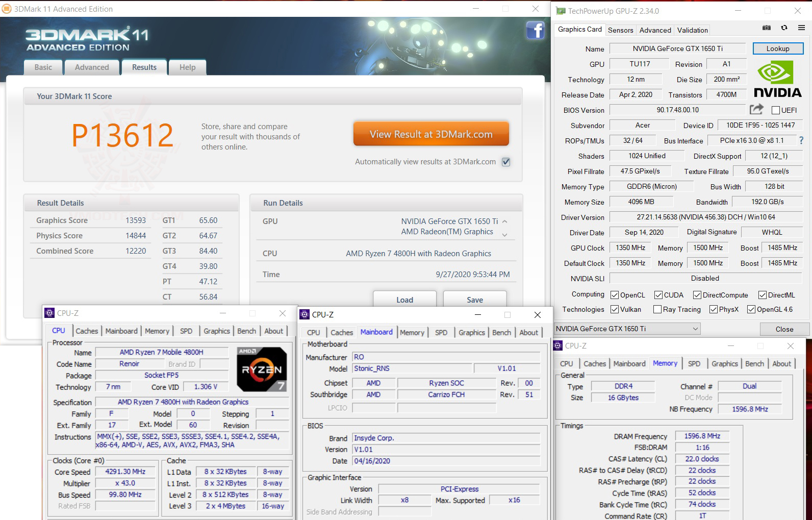Open the Caches tab in CPU-Z Mainboard window
The width and height of the screenshot is (812, 520).
click(342, 333)
